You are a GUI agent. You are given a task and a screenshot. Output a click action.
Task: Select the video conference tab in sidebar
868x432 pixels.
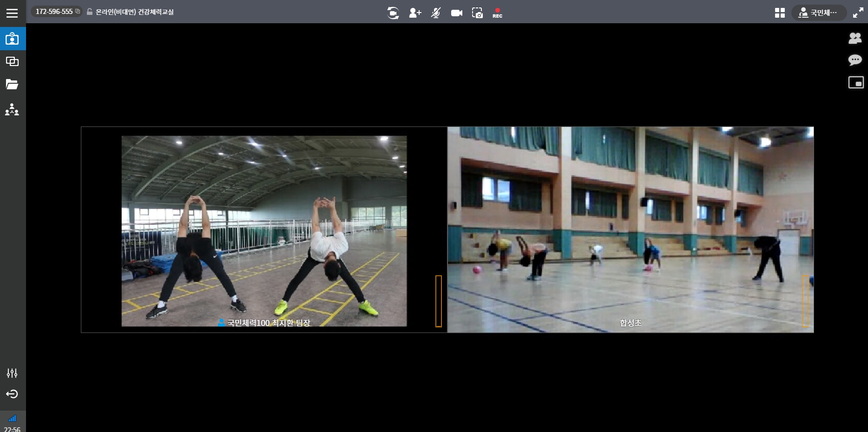pyautogui.click(x=13, y=39)
